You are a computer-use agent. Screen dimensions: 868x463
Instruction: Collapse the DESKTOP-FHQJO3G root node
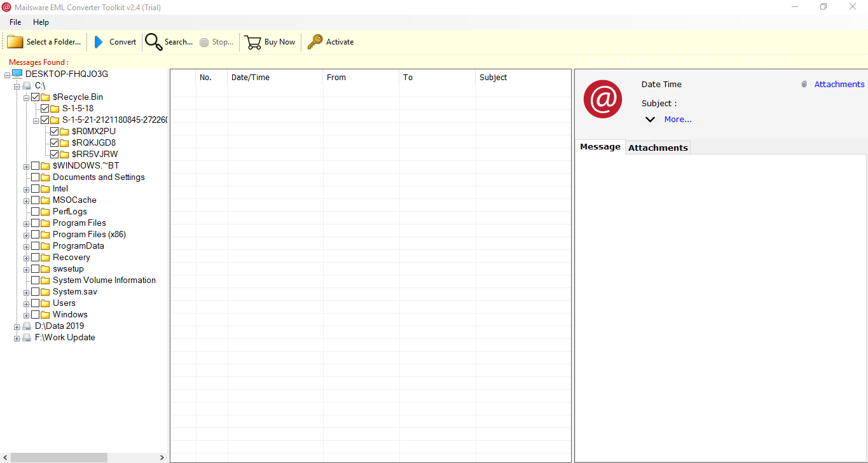click(7, 74)
